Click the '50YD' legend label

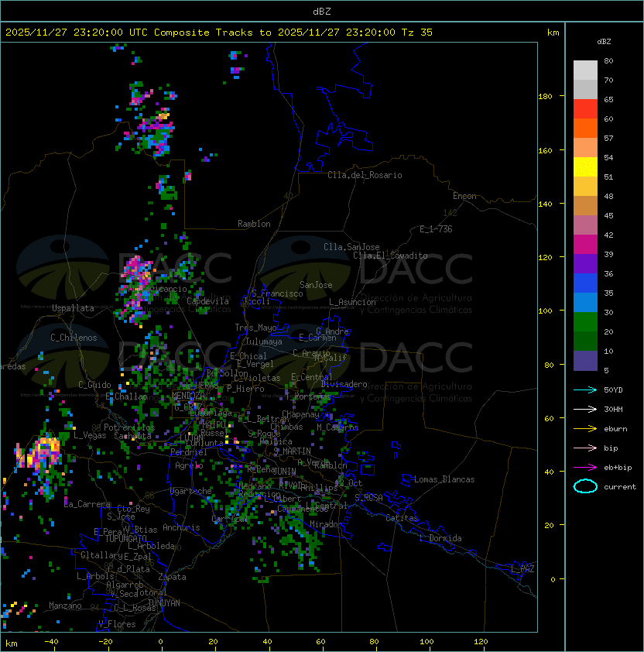click(613, 389)
